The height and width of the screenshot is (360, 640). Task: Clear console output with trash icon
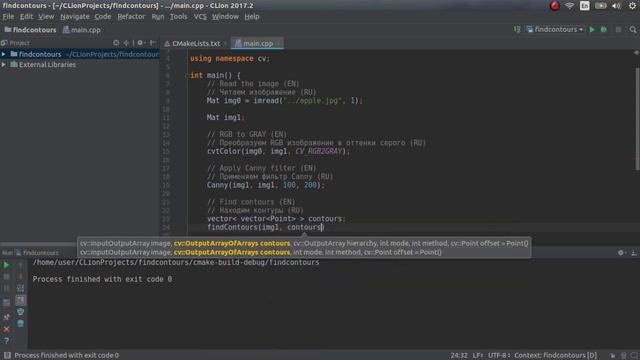(20, 324)
